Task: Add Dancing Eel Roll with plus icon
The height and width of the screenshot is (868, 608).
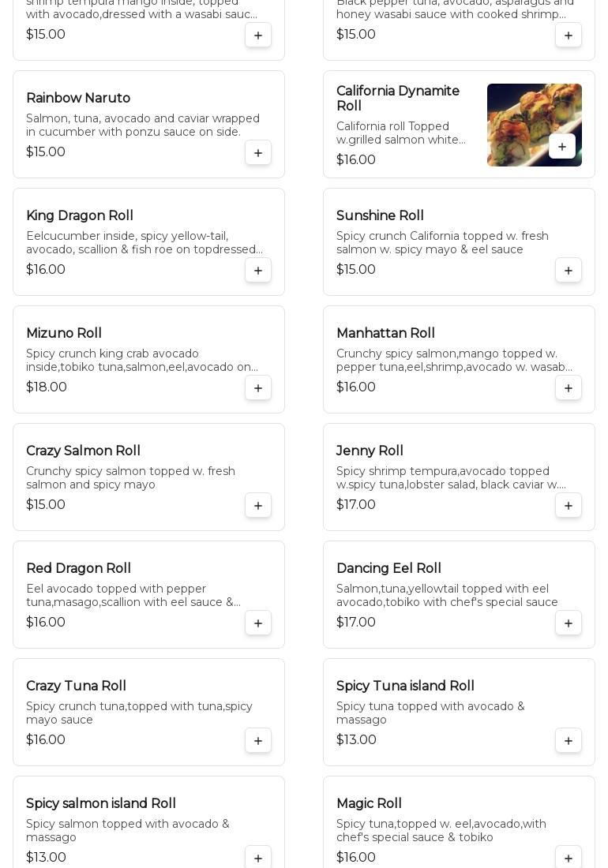Action: [x=569, y=623]
